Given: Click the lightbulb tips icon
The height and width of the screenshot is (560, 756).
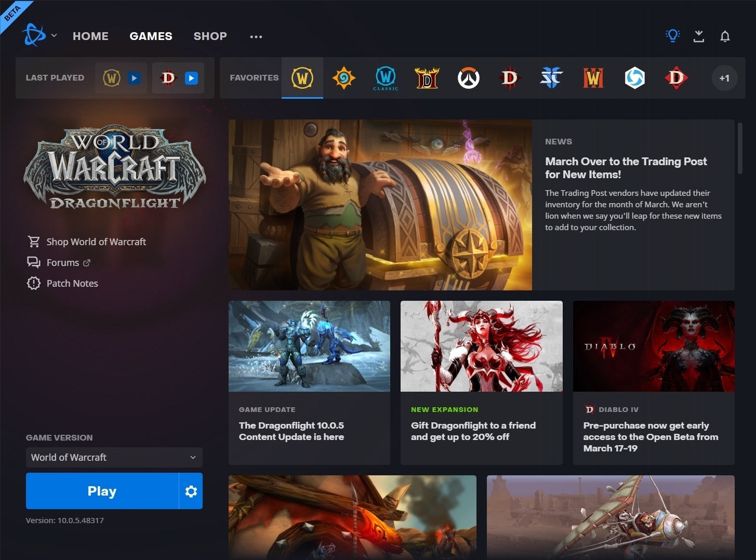Looking at the screenshot, I should pyautogui.click(x=673, y=35).
